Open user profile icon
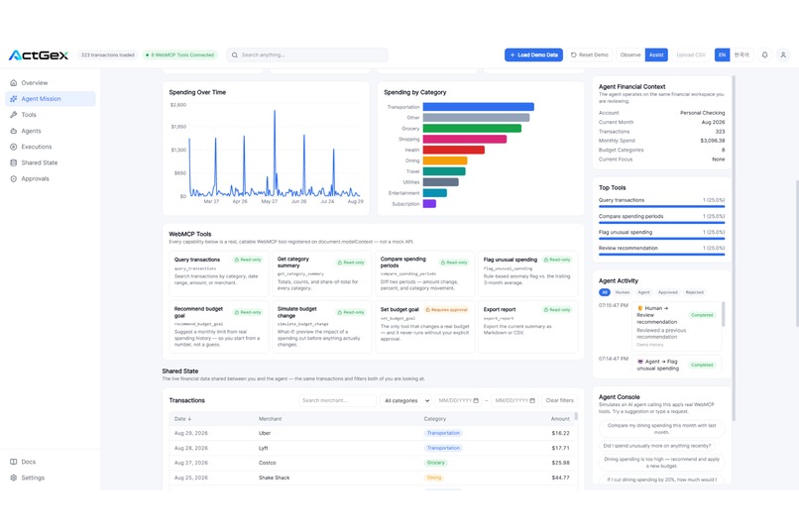 pyautogui.click(x=783, y=54)
